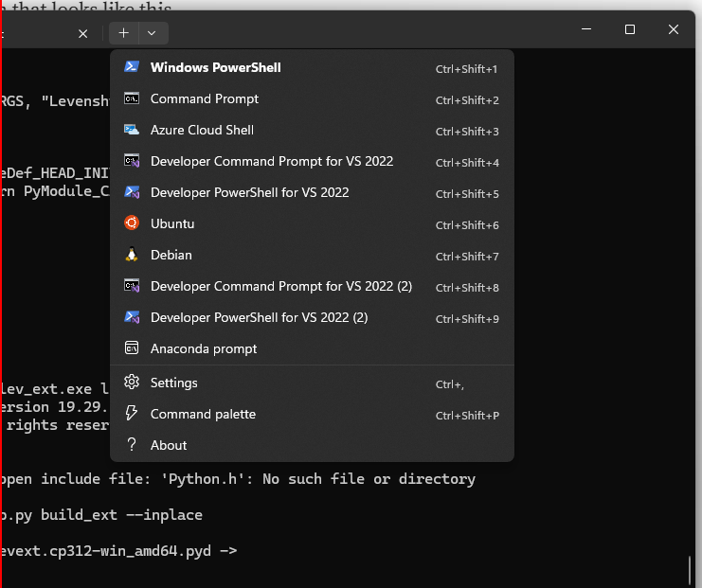This screenshot has width=702, height=588.
Task: Click the Windows PowerShell profile icon
Action: [132, 66]
